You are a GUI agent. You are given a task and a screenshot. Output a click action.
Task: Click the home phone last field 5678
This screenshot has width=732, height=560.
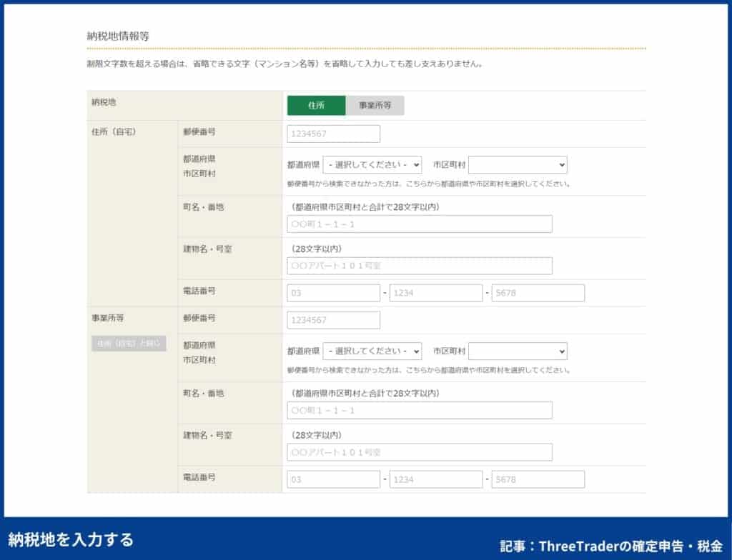click(x=538, y=293)
